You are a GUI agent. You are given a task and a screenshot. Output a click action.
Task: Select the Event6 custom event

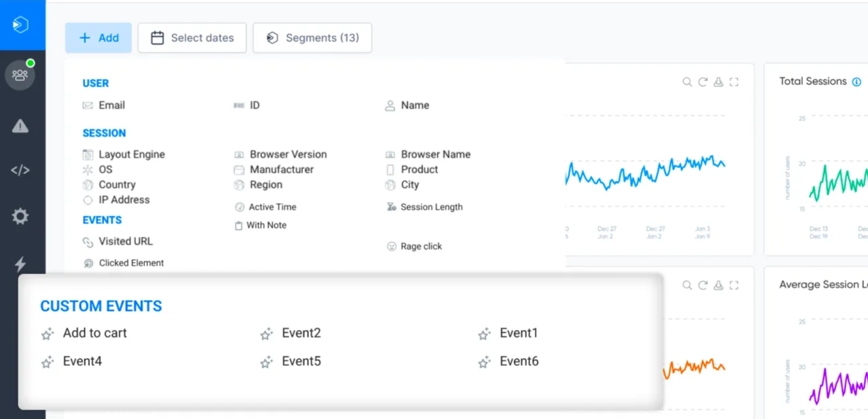point(509,362)
